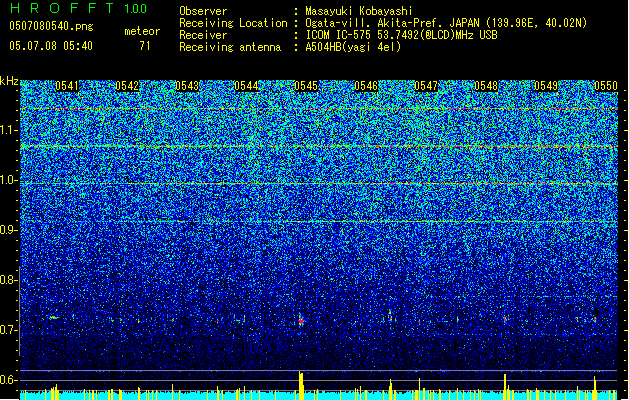Click the 0545 time marker

306,86
